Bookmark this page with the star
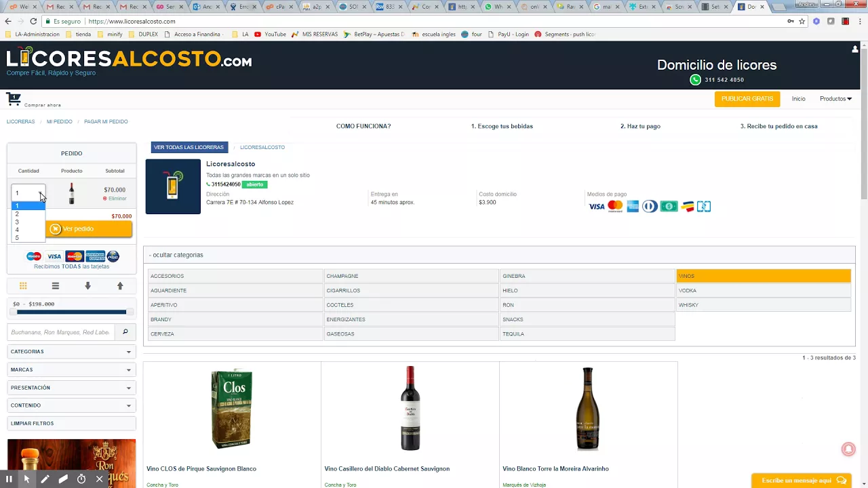 [802, 21]
